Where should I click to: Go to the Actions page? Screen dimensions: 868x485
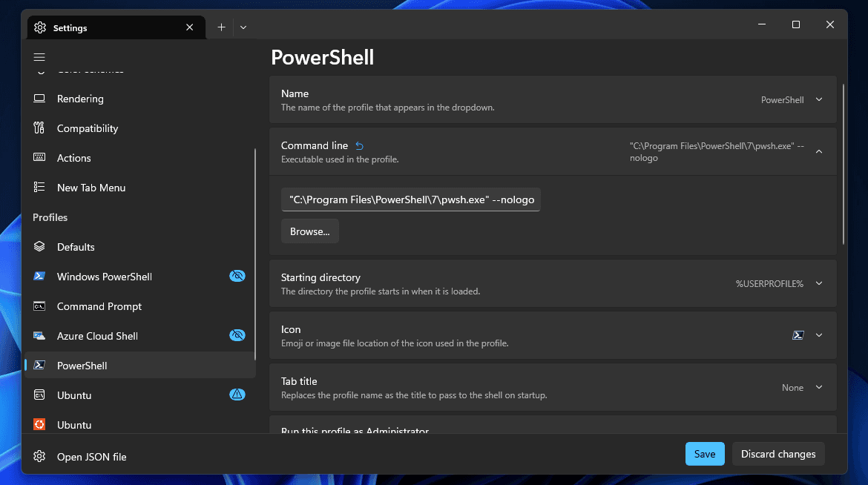[140, 158]
